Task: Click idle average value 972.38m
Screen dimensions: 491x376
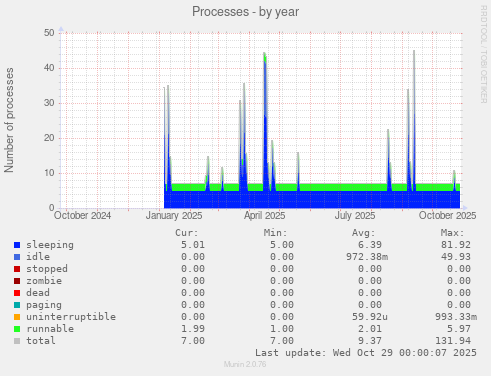Action: [x=367, y=257]
